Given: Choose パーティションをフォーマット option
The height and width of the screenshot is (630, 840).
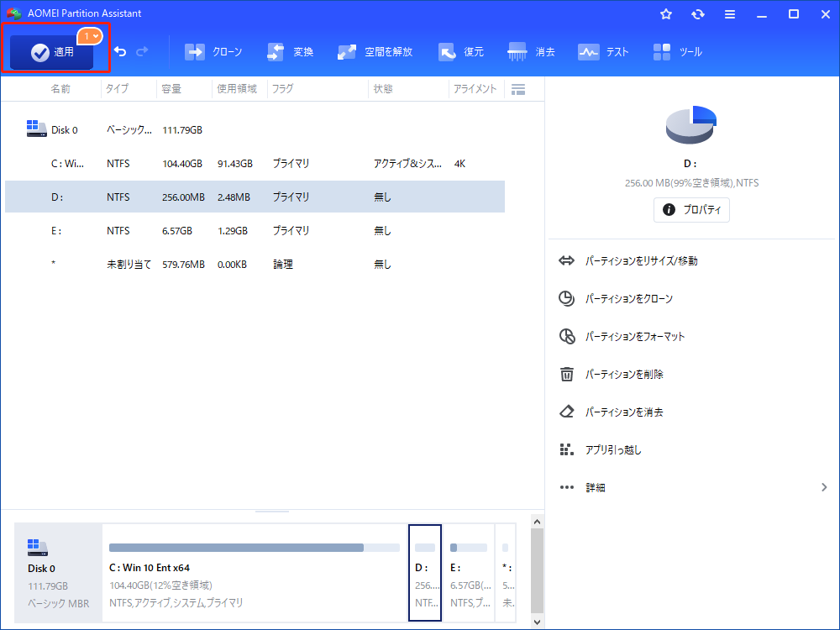Looking at the screenshot, I should click(635, 337).
